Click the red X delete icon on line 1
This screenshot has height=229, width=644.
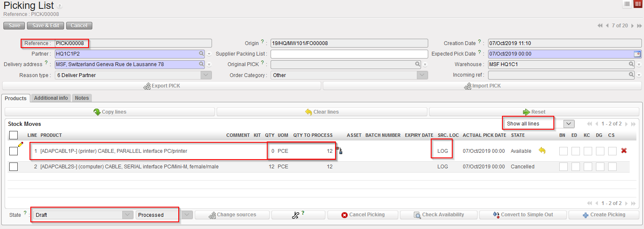pyautogui.click(x=624, y=151)
